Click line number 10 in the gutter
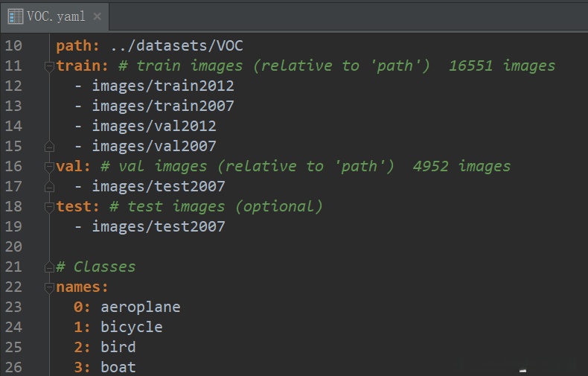 pos(13,45)
